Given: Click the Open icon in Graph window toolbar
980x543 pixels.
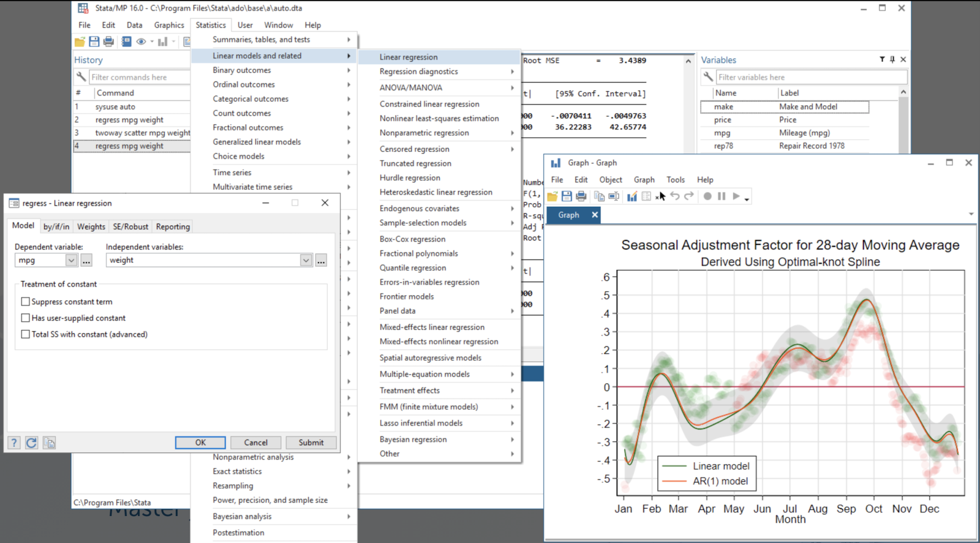Looking at the screenshot, I should pos(552,197).
